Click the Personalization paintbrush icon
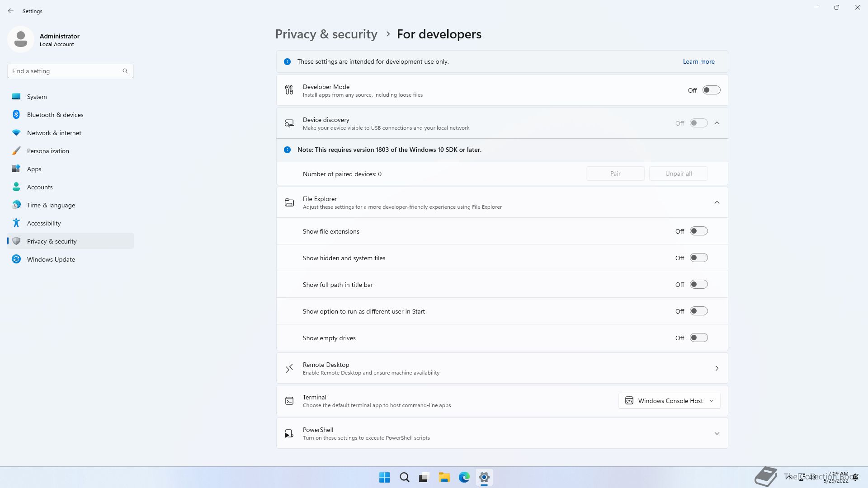This screenshot has height=488, width=868. pyautogui.click(x=16, y=151)
